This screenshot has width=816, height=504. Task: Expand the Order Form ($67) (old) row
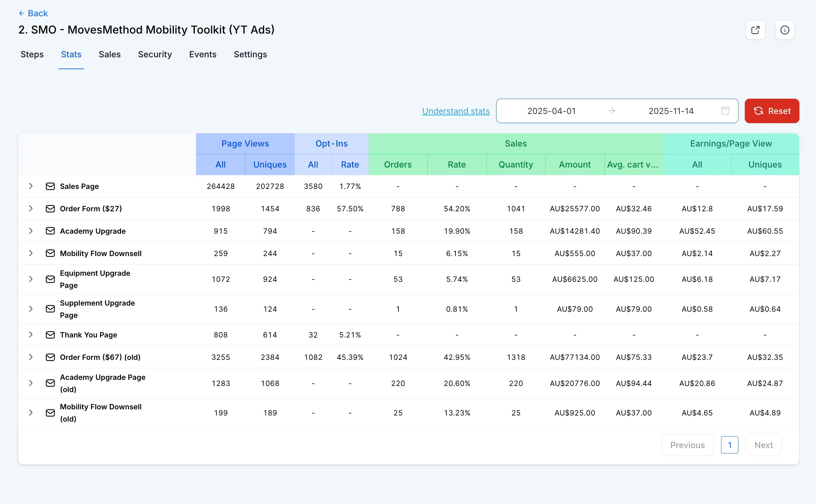[x=31, y=357]
